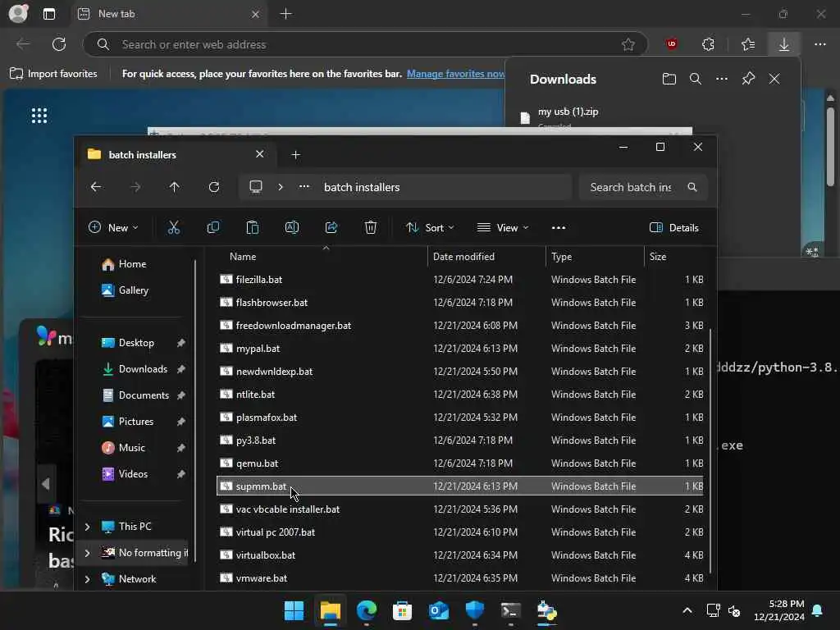The width and height of the screenshot is (840, 630).
Task: Open Favorites star-list icon in Edge toolbar
Action: coord(748,44)
